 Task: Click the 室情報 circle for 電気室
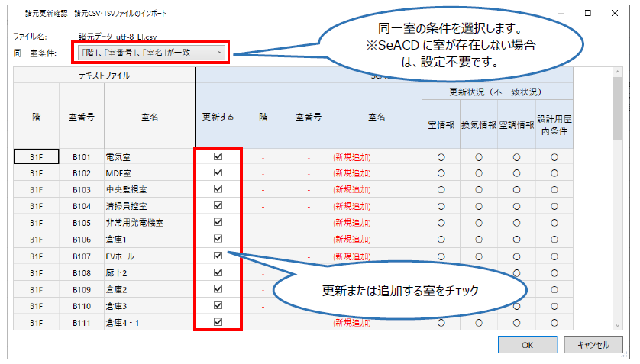coord(441,156)
